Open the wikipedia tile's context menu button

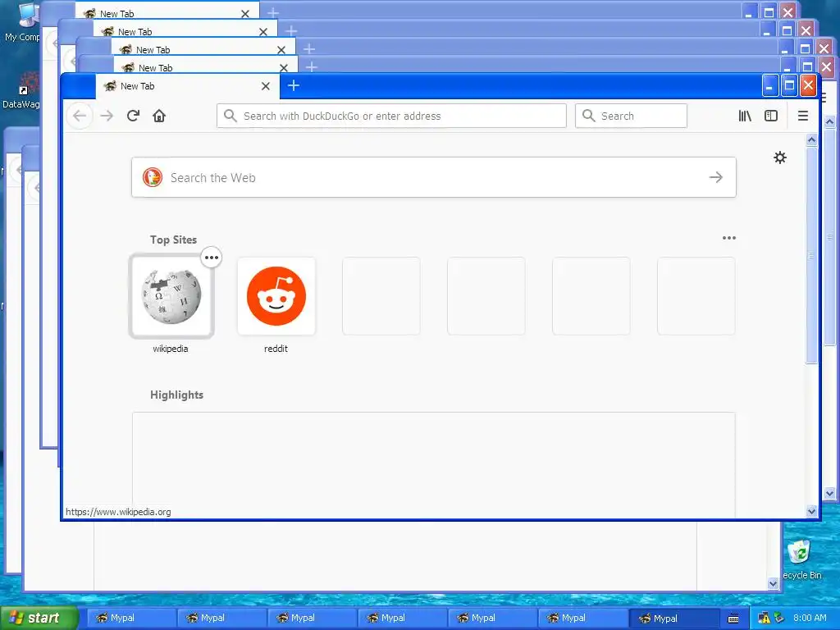tap(212, 258)
